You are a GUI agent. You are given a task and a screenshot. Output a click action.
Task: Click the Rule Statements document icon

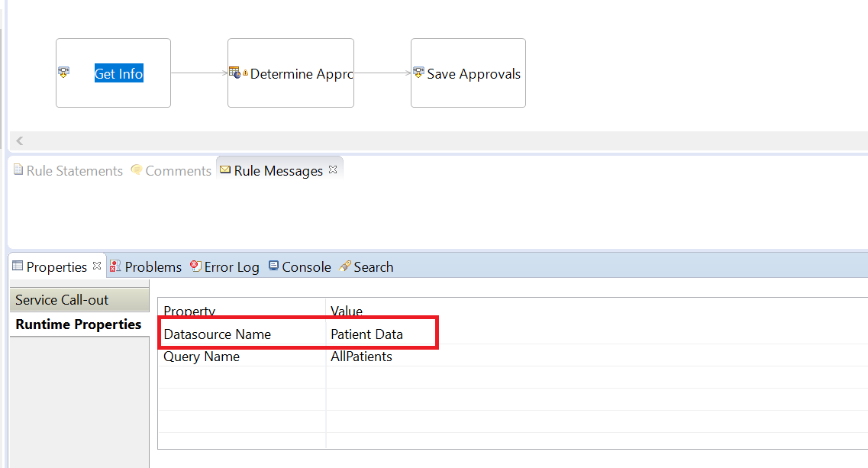18,169
